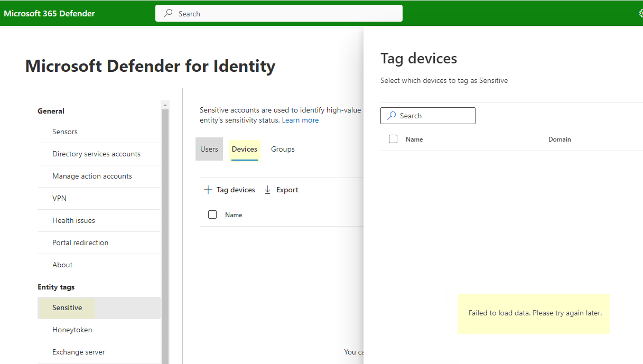Click the plus icon beside Tag devices
The width and height of the screenshot is (643, 364).
tap(208, 189)
